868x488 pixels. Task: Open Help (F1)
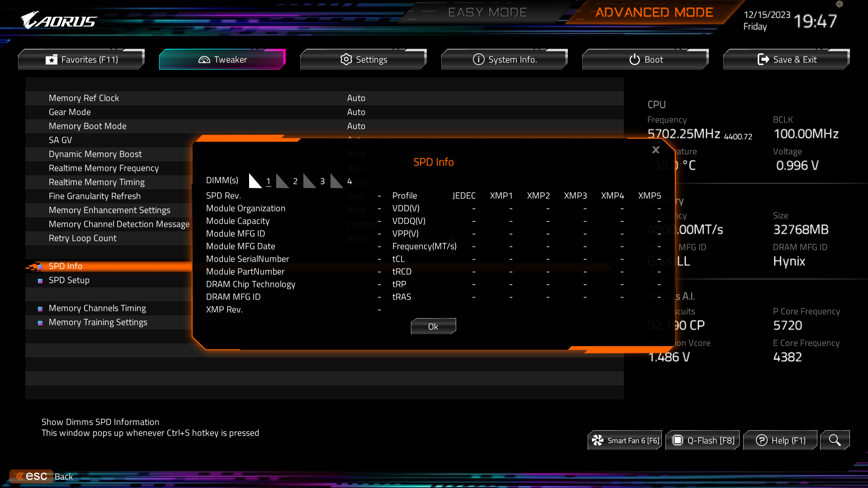[x=780, y=440]
